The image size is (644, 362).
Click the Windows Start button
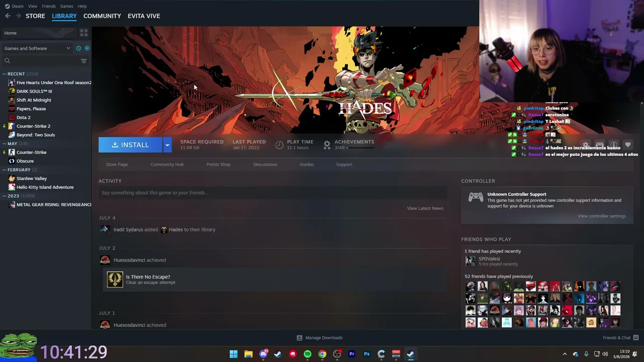[233, 354]
